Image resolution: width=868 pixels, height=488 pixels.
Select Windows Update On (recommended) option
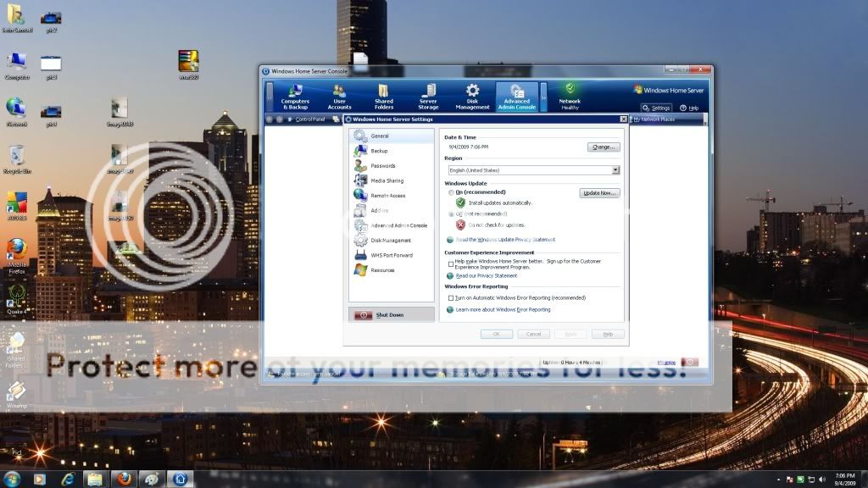451,193
